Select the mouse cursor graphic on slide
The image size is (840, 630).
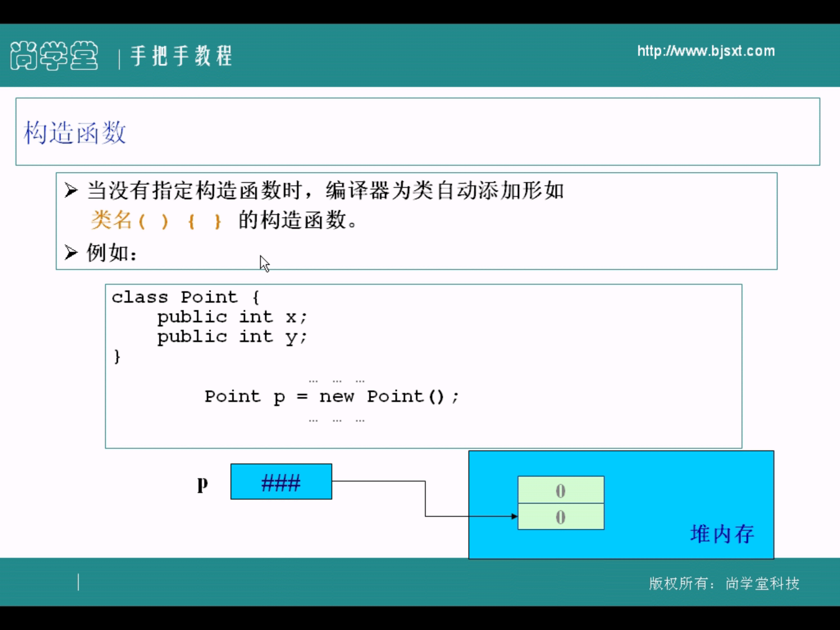(x=264, y=262)
